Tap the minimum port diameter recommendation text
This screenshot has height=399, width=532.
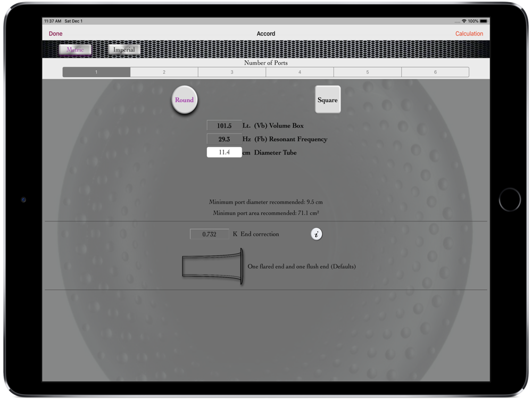[x=266, y=202]
